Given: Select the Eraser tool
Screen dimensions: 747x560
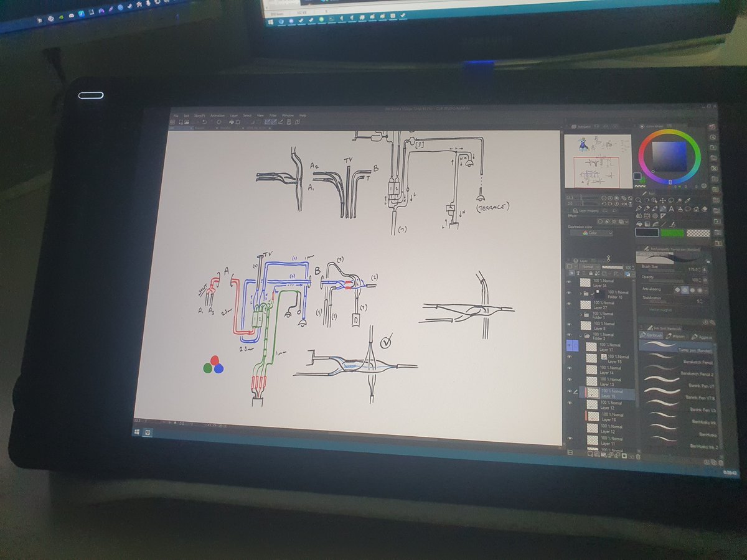Looking at the screenshot, I should pyautogui.click(x=705, y=209).
